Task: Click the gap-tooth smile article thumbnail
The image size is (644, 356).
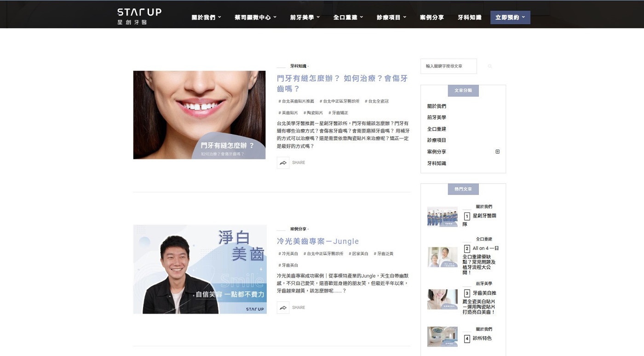Action: point(199,115)
